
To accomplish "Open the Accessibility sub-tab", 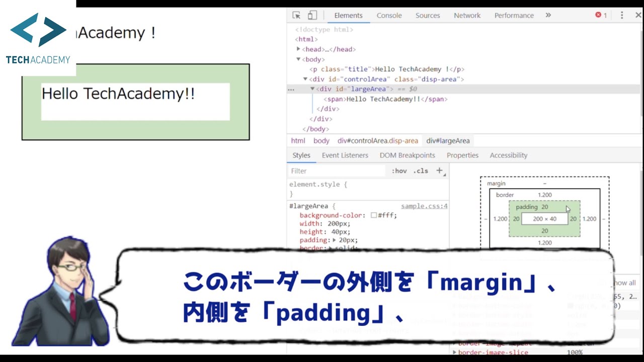I will point(509,155).
